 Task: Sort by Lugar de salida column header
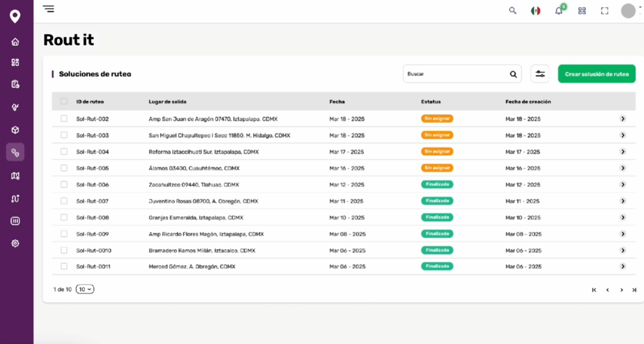[x=168, y=102]
